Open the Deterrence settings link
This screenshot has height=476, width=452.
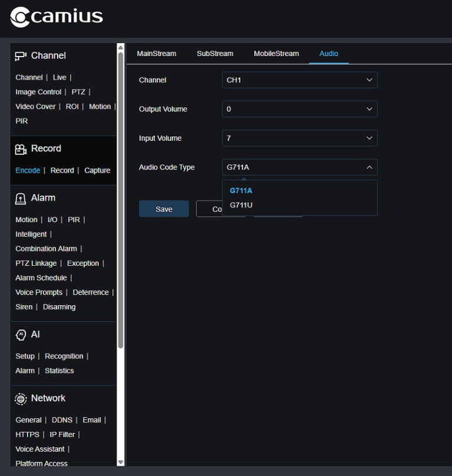pyautogui.click(x=91, y=292)
